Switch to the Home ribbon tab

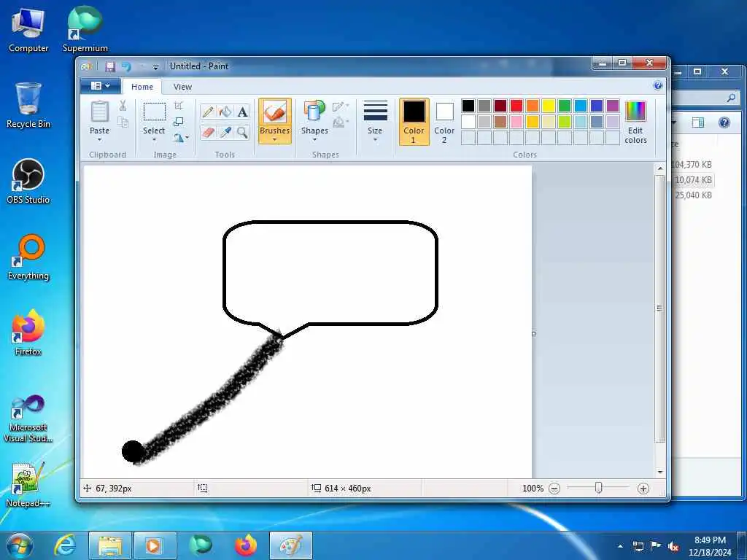click(x=142, y=87)
